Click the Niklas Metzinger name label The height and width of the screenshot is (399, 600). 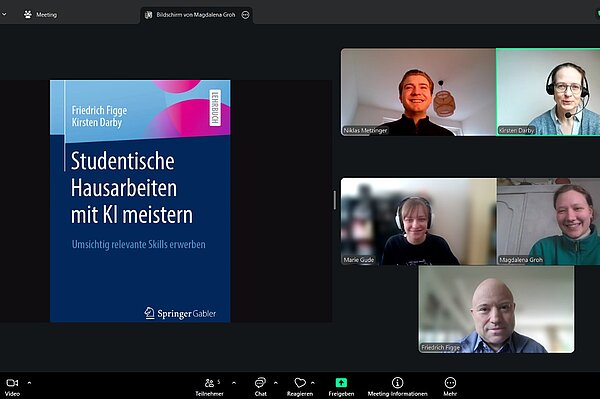[x=365, y=130]
